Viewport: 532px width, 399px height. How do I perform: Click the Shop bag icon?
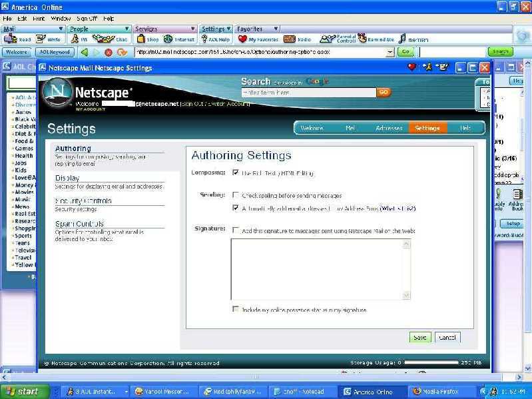pyautogui.click(x=140, y=39)
